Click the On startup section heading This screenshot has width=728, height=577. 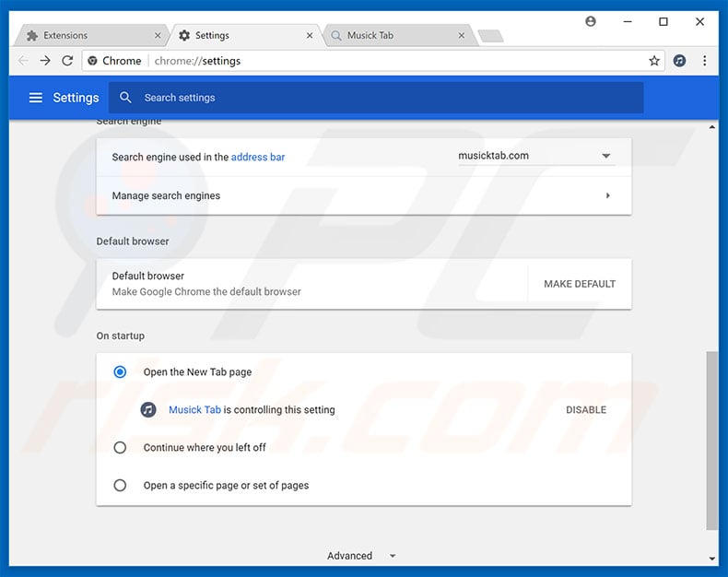pos(120,336)
